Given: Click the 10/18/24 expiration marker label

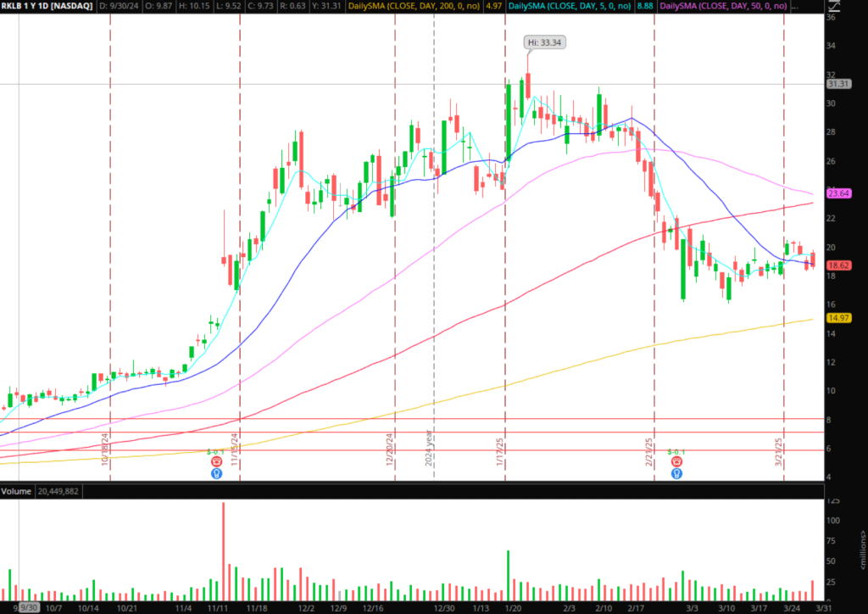Looking at the screenshot, I should coord(104,449).
